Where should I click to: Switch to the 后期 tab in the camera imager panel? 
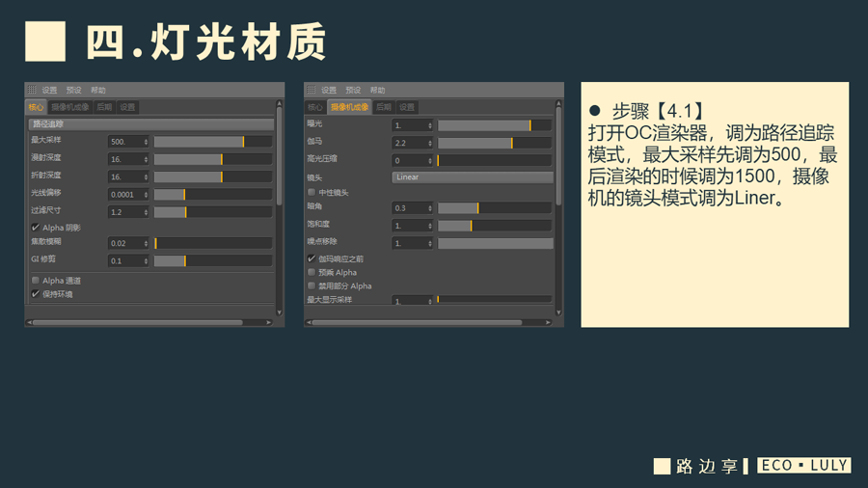(x=384, y=107)
